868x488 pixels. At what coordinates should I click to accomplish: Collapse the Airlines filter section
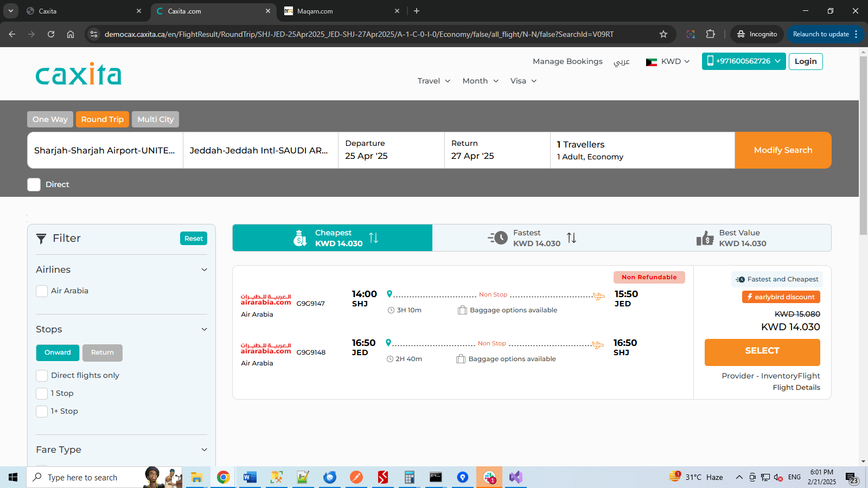pyautogui.click(x=204, y=269)
